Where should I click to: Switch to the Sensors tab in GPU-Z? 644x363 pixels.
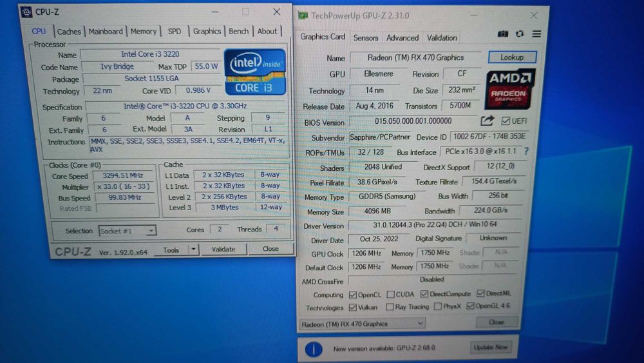click(366, 38)
